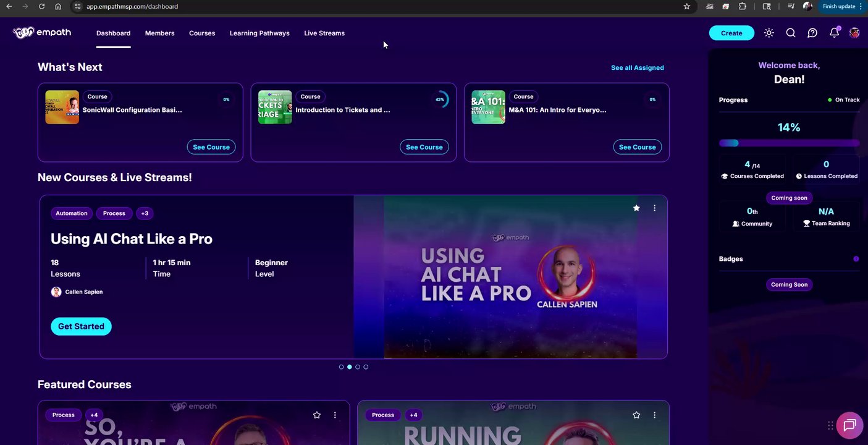Image resolution: width=868 pixels, height=445 pixels.
Task: Select the fourth carousel dot
Action: point(366,367)
